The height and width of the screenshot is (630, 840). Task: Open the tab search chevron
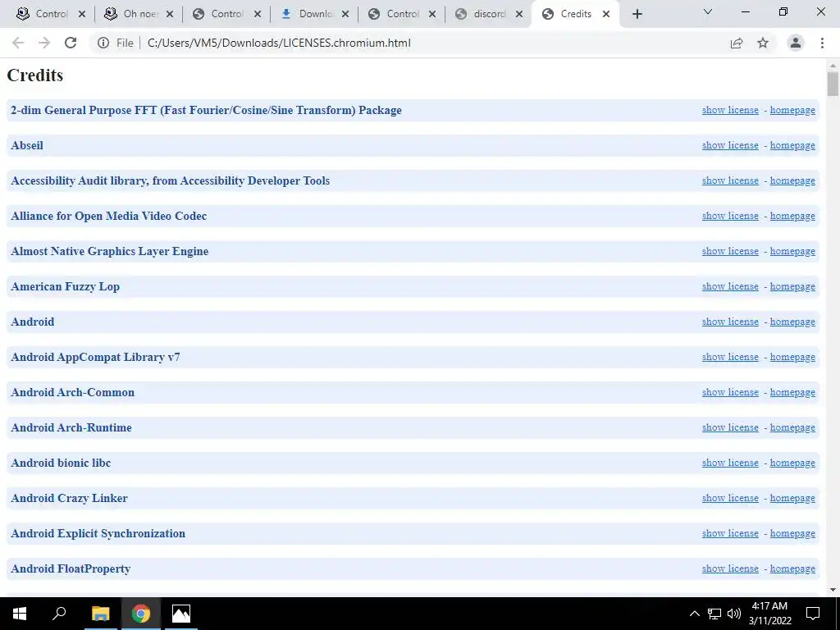708,11
